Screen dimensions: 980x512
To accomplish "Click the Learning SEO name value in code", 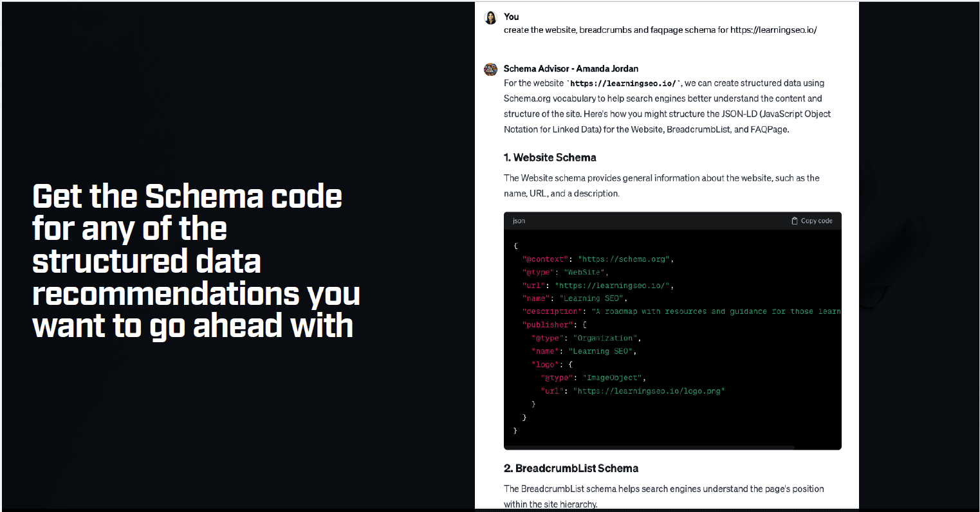I will (x=593, y=298).
